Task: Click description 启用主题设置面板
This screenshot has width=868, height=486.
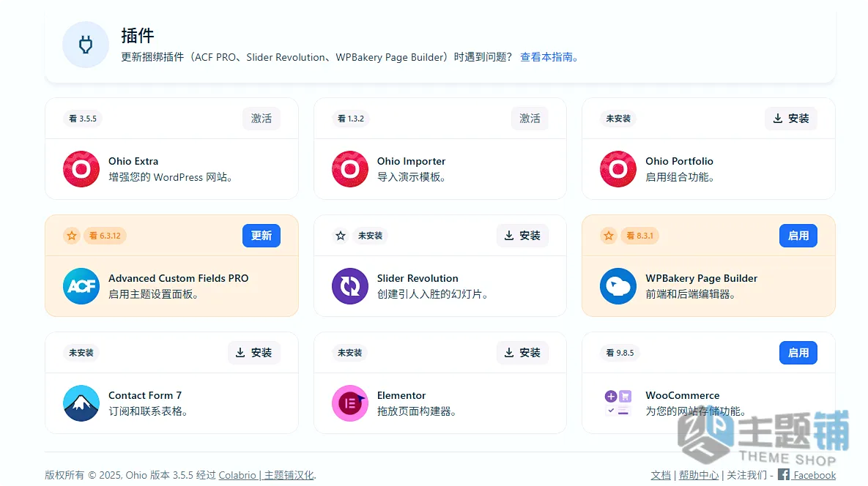Action: [x=153, y=294]
